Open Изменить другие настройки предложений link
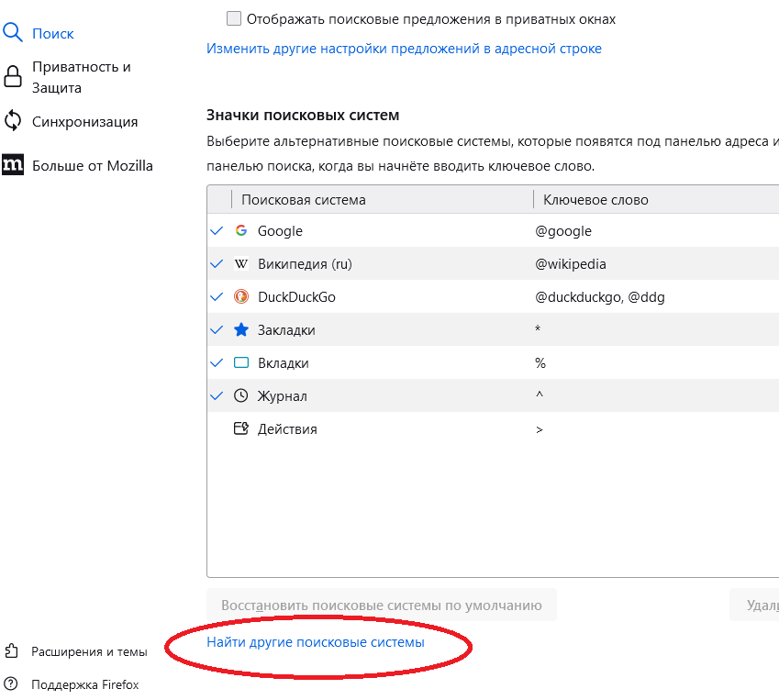 click(404, 49)
